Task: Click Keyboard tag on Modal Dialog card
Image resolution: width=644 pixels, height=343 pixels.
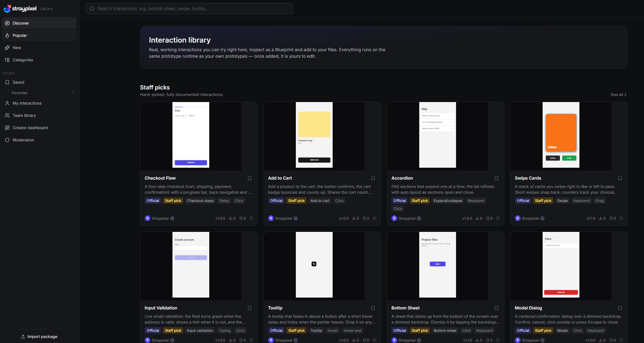Action: point(596,331)
